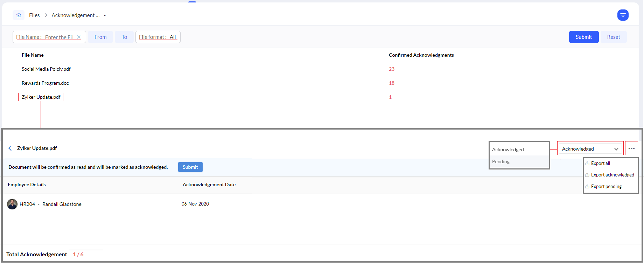Click the Files breadcrumb link
This screenshot has width=644, height=264.
(34, 15)
